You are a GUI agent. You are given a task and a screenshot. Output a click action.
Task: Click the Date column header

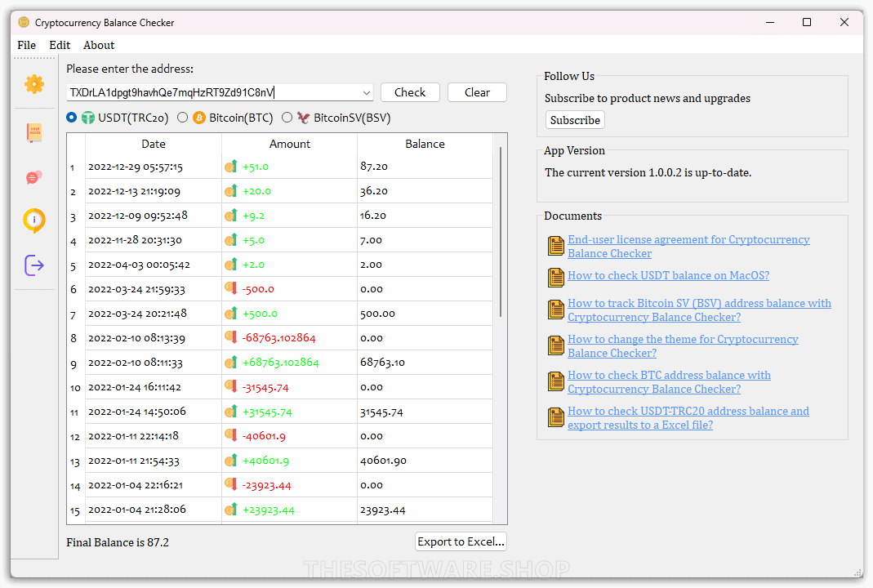[153, 144]
